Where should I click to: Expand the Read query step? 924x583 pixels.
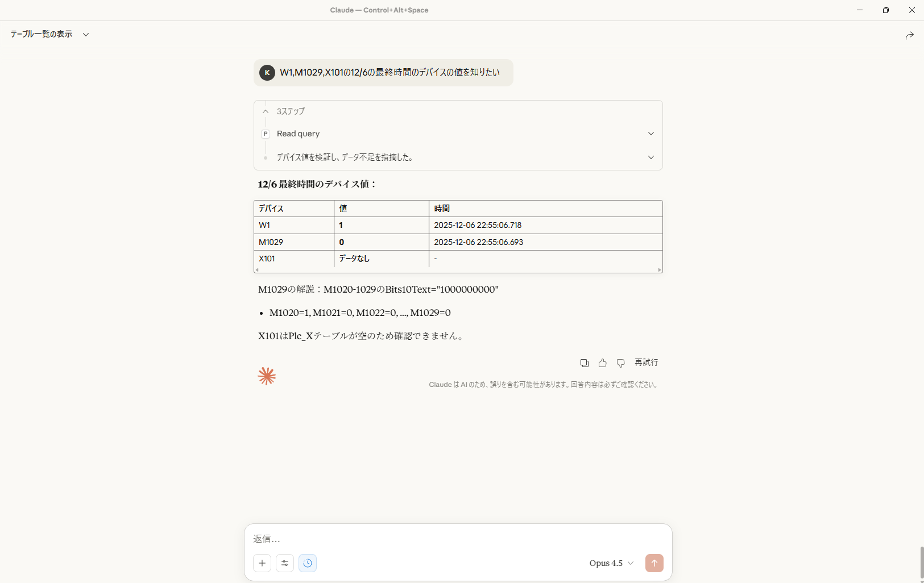(650, 134)
